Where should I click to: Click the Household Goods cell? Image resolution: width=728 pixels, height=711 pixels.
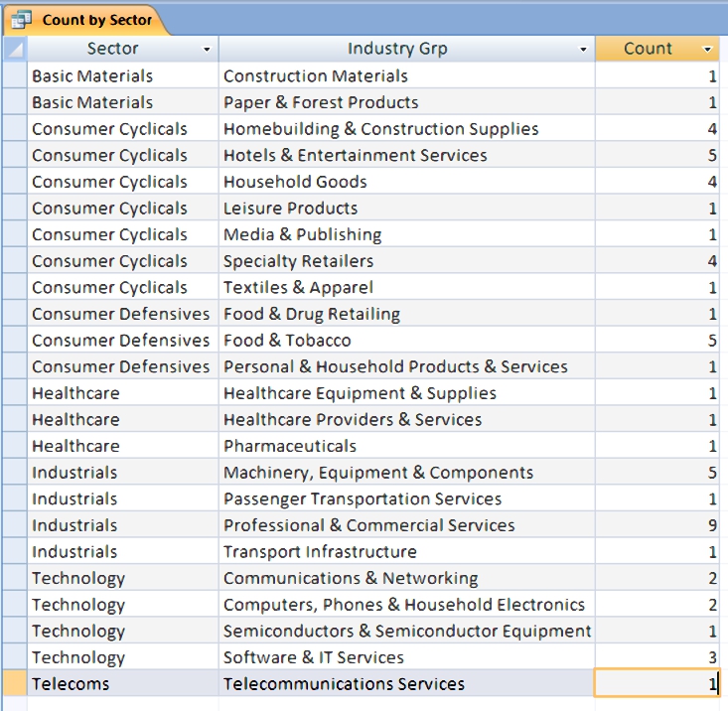[407, 182]
